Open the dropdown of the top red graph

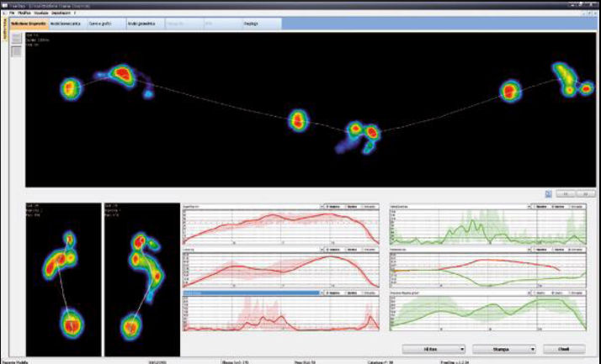coord(322,207)
